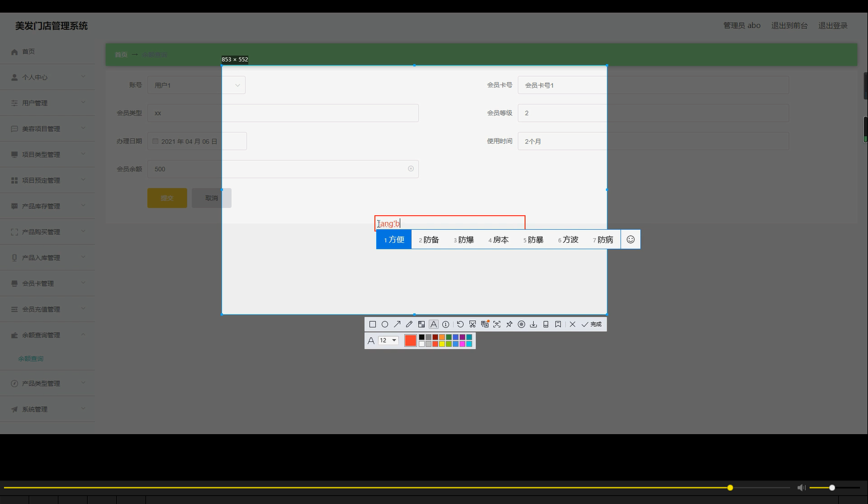This screenshot has height=504, width=868.
Task: Click the 会员卡号 input field
Action: pos(653,85)
